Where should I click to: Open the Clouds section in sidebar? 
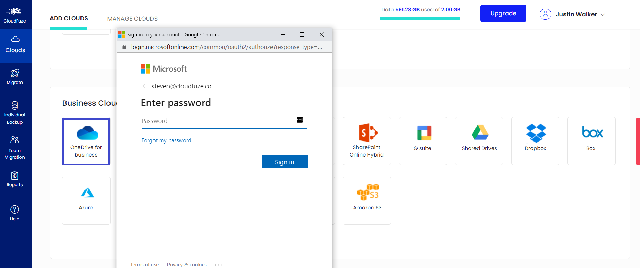coord(15,45)
